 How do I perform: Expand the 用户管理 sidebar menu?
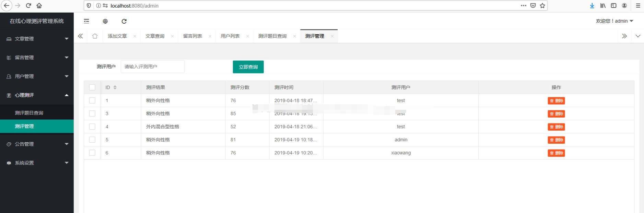coord(37,76)
